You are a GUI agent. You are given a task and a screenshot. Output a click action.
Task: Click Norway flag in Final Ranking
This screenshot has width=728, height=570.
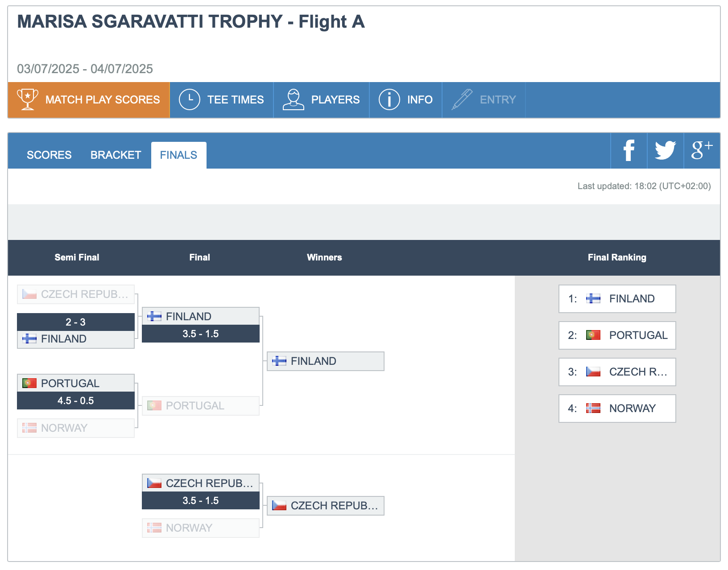593,409
